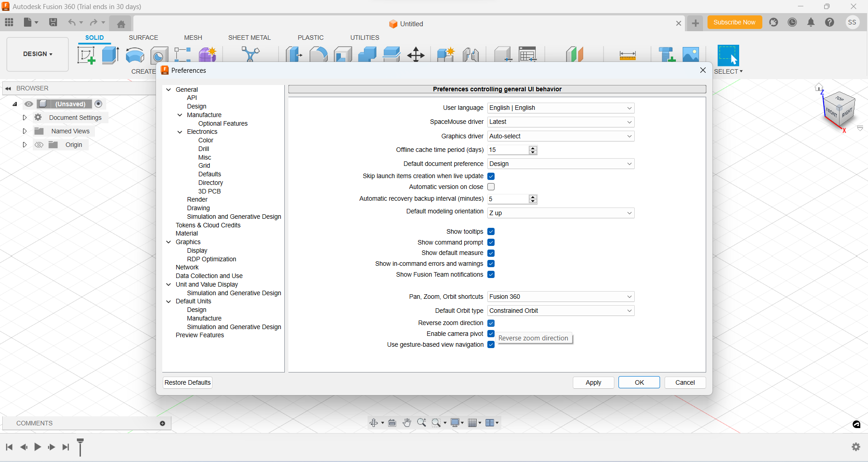Toggle Show tooltips checkbox
The height and width of the screenshot is (462, 868).
pos(491,232)
